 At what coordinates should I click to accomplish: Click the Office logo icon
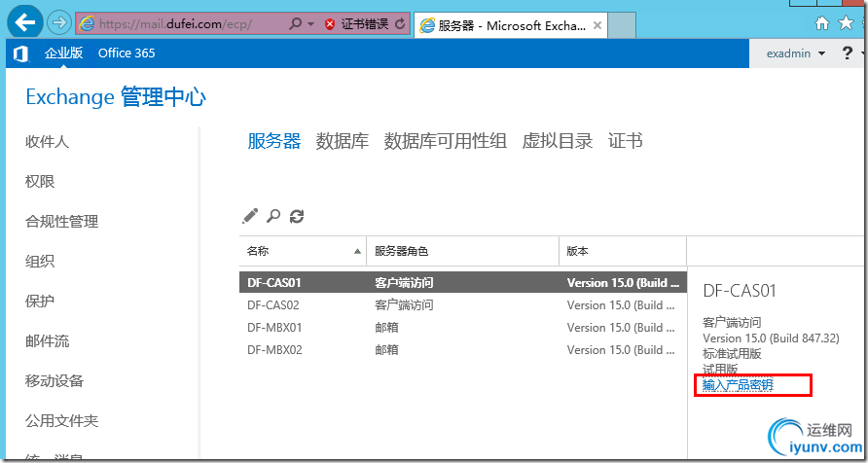tap(21, 53)
